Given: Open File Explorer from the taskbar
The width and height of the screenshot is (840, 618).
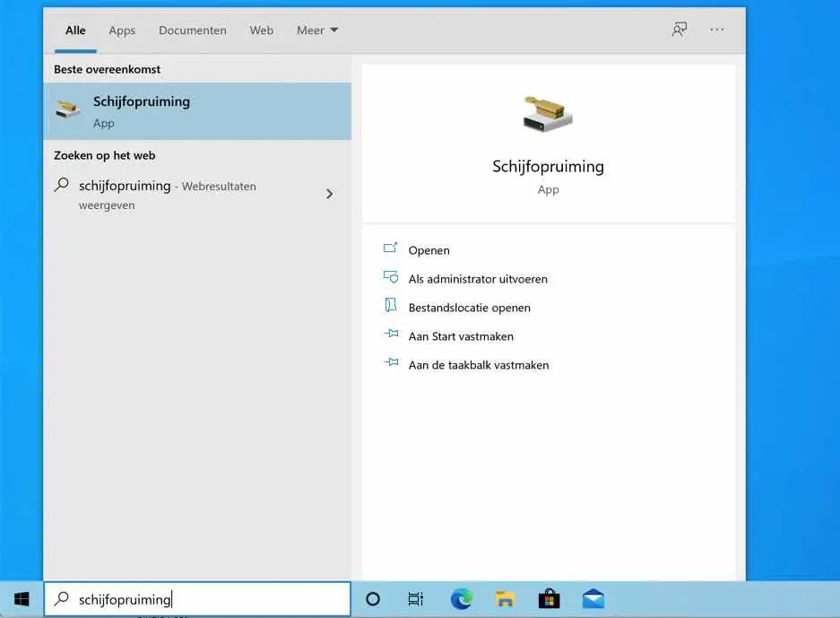Looking at the screenshot, I should (x=506, y=599).
